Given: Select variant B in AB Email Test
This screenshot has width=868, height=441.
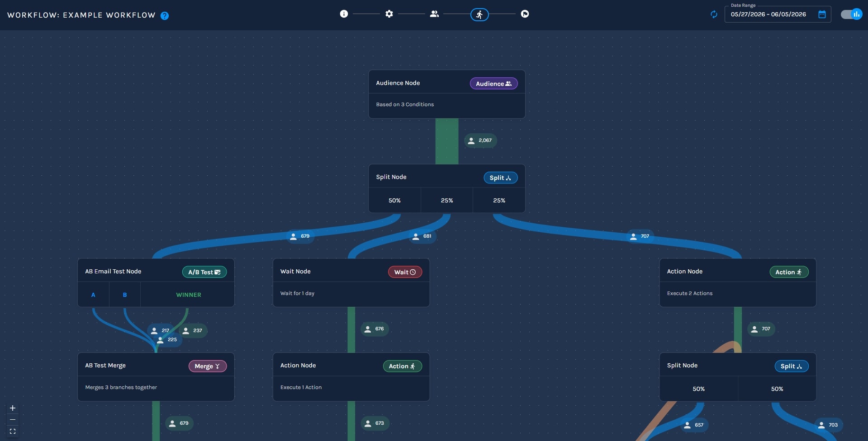Looking at the screenshot, I should tap(125, 295).
